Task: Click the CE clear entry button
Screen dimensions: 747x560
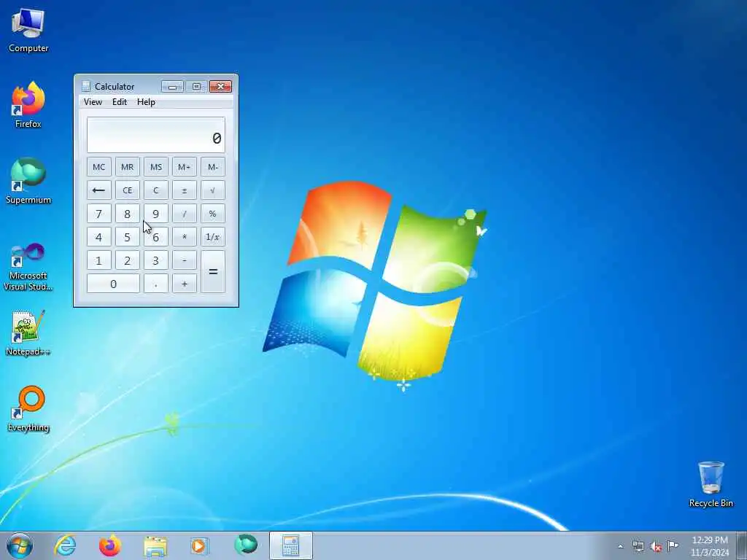Action: coord(127,190)
